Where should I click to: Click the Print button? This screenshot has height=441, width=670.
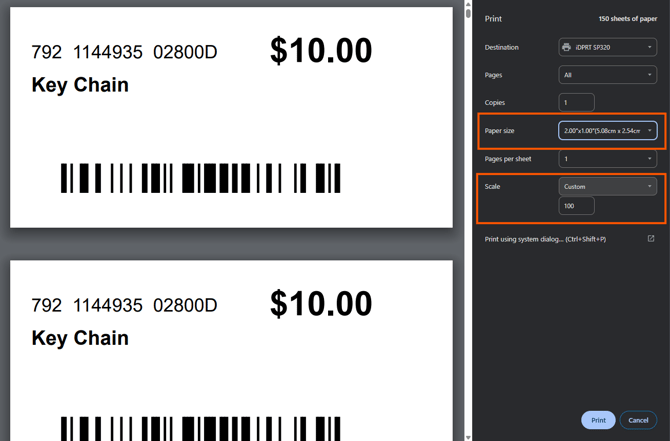598,420
